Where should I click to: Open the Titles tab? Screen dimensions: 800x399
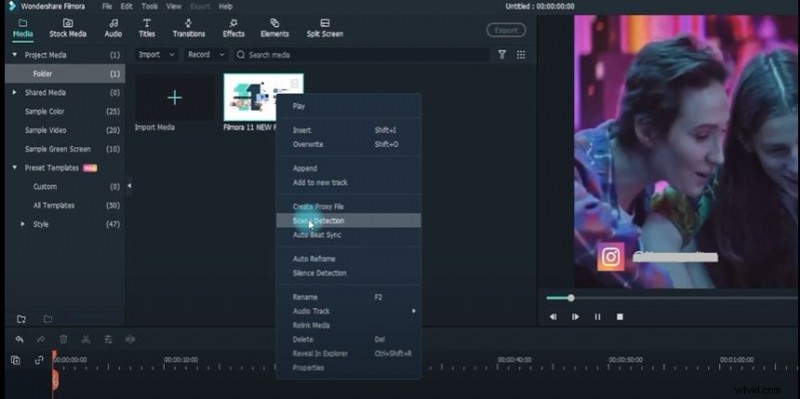click(147, 29)
